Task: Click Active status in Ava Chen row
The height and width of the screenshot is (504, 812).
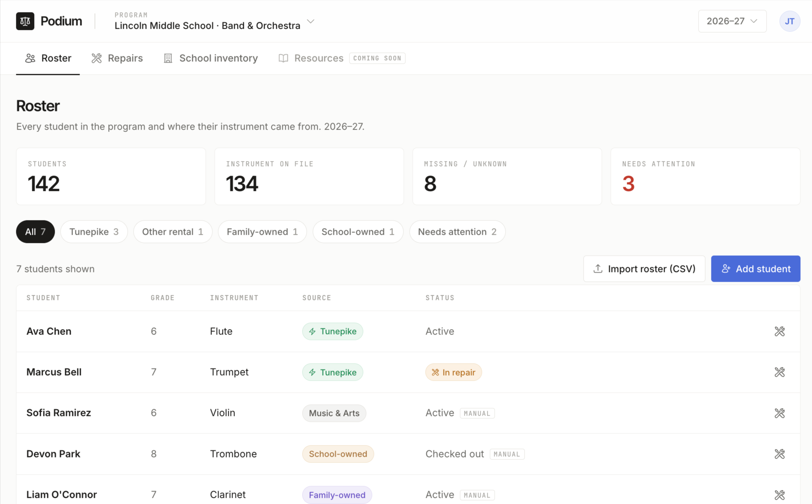Action: (440, 331)
